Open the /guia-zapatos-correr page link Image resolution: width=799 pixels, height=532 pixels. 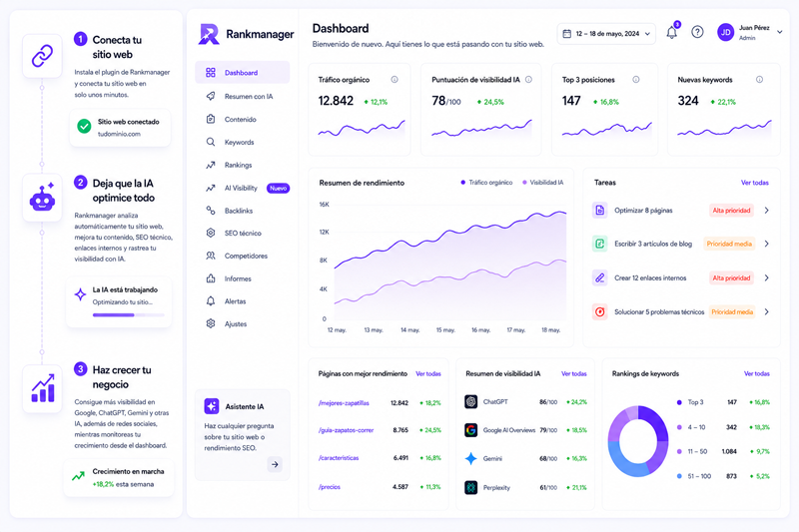(x=346, y=430)
